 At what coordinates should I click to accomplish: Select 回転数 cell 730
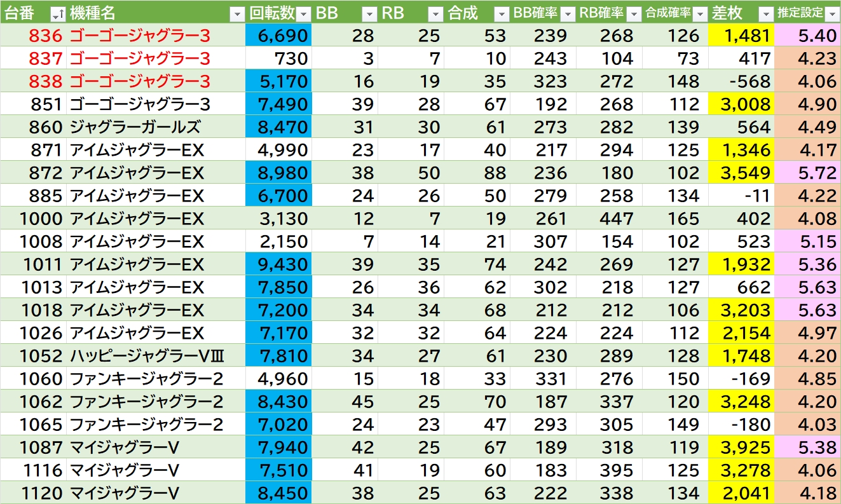[278, 58]
